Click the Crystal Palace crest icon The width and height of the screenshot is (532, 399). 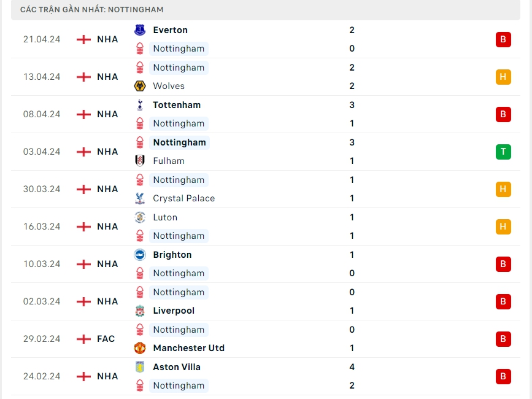pyautogui.click(x=141, y=198)
